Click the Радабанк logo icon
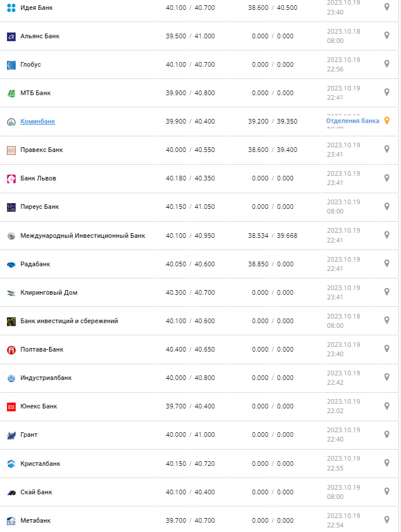 (x=11, y=265)
